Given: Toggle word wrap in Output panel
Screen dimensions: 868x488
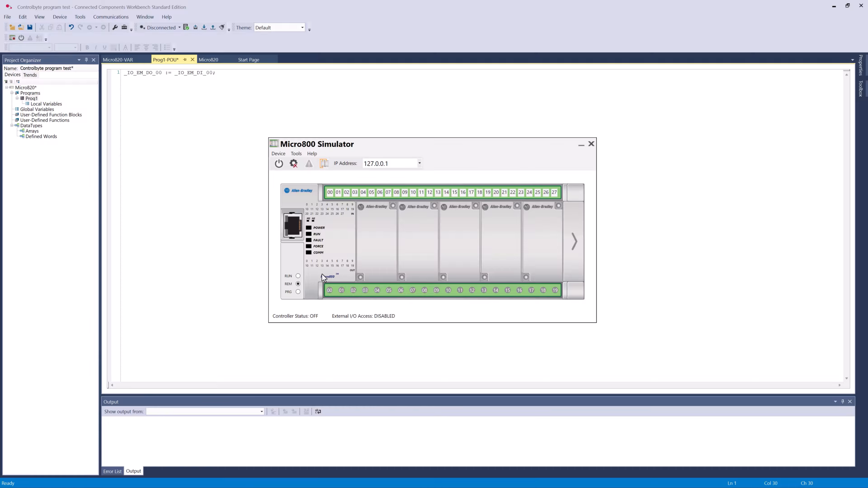Looking at the screenshot, I should pyautogui.click(x=318, y=411).
